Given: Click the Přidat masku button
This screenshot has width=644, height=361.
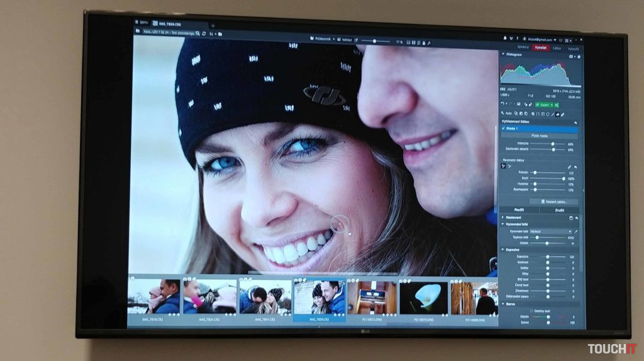Looking at the screenshot, I should coord(540,136).
